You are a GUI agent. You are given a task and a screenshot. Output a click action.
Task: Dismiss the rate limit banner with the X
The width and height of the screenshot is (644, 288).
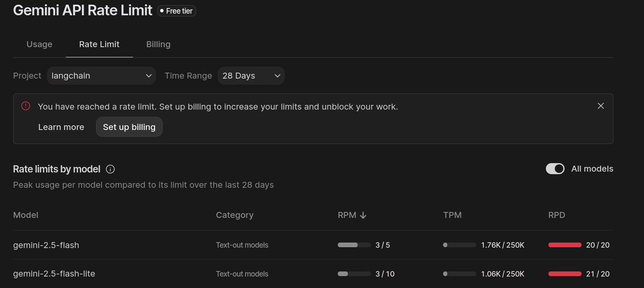601,106
